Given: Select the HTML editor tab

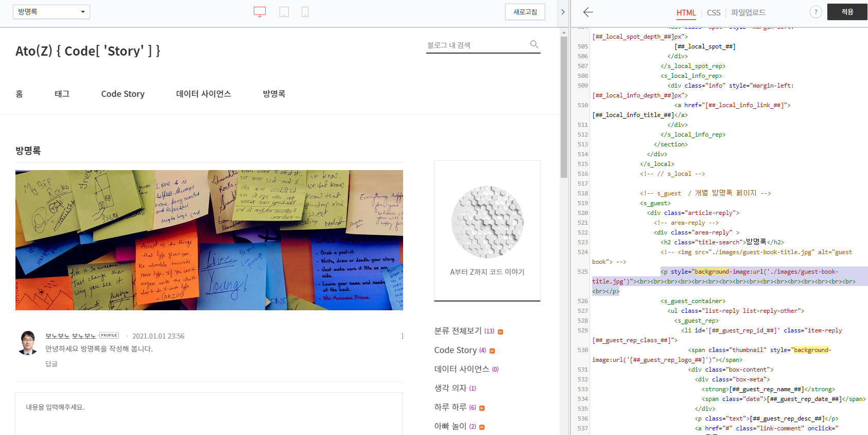Looking at the screenshot, I should (x=686, y=12).
